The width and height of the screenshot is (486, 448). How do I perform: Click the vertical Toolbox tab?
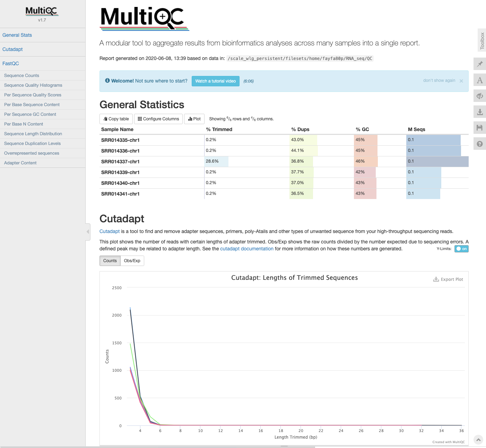pos(482,41)
